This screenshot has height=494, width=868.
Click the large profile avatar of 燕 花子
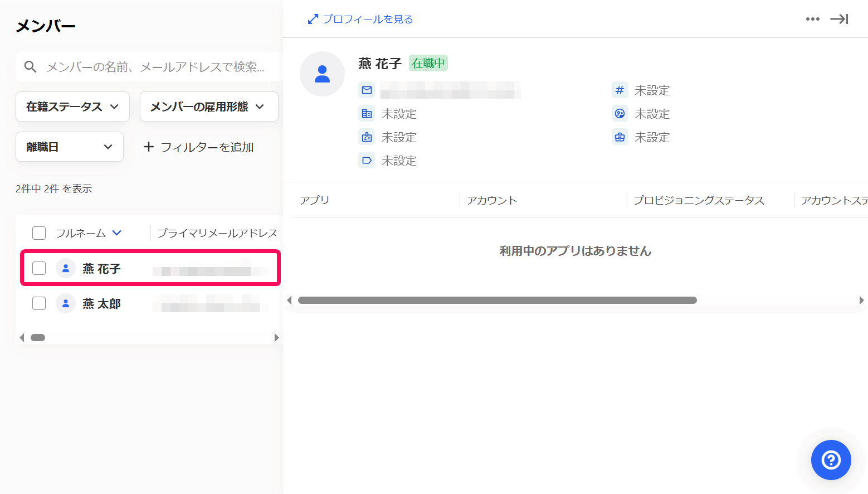[x=322, y=74]
